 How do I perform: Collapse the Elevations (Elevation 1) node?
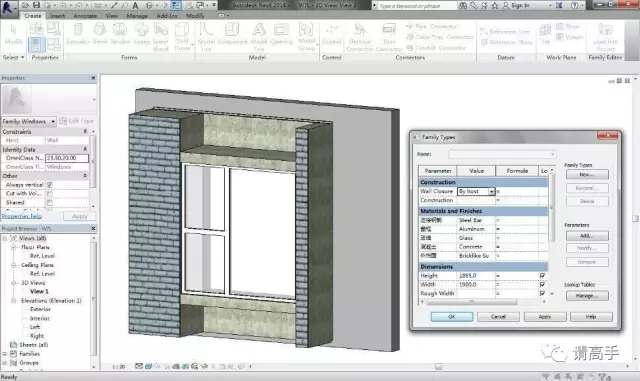(x=13, y=301)
